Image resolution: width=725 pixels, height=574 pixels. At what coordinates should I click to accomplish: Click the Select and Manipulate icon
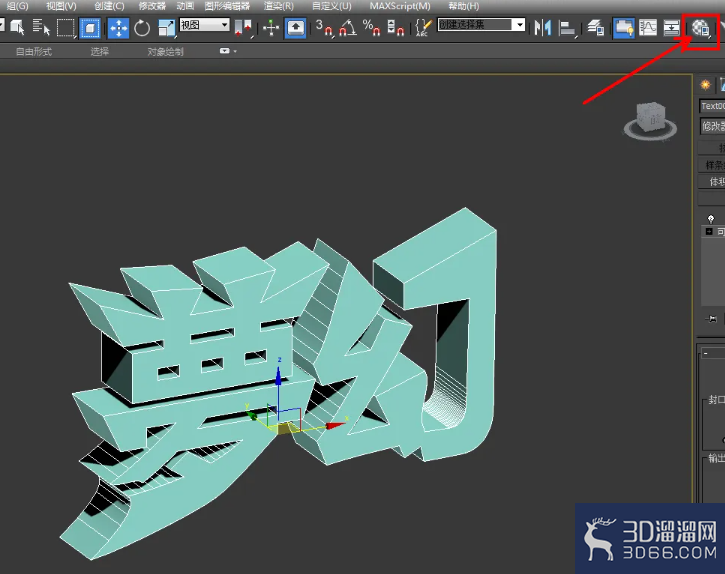[271, 28]
